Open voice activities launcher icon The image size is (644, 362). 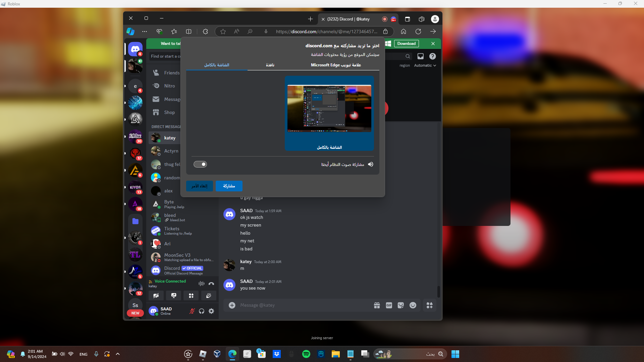191,295
